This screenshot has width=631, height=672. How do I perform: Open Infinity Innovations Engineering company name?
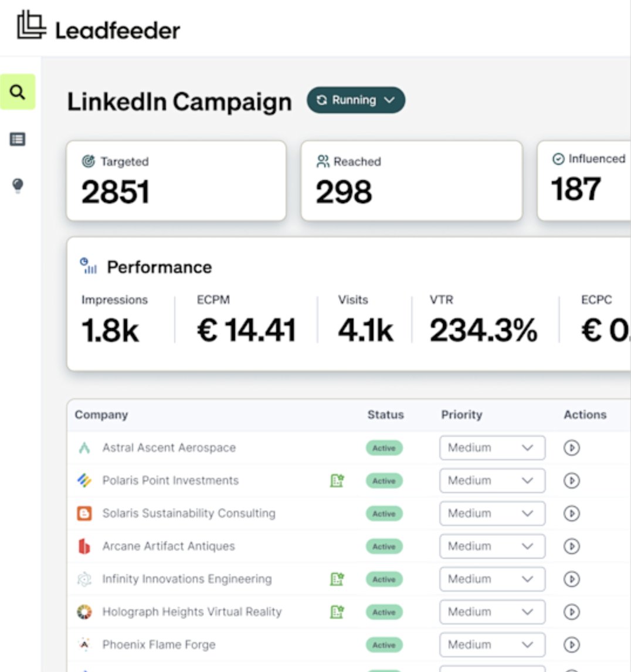click(x=187, y=579)
